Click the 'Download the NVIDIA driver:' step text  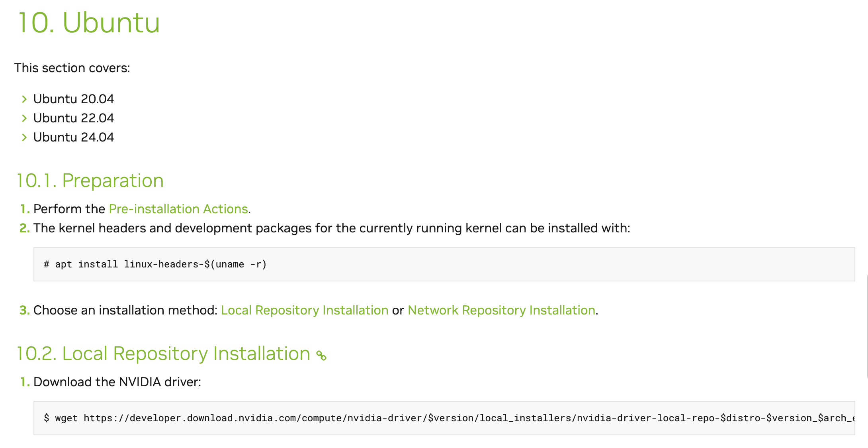tap(117, 382)
